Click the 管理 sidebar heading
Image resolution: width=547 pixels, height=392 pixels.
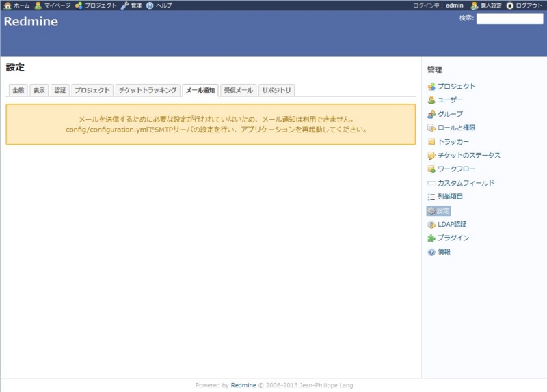click(435, 70)
